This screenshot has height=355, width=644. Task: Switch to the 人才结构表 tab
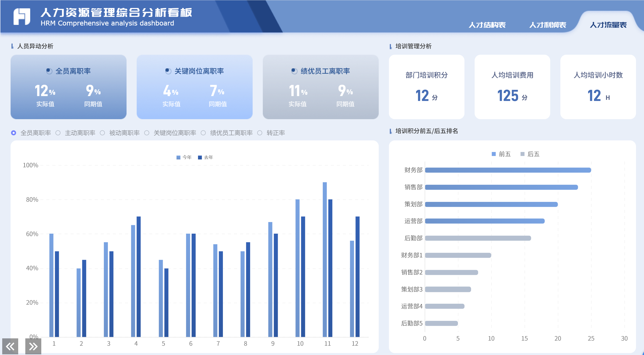pyautogui.click(x=487, y=25)
